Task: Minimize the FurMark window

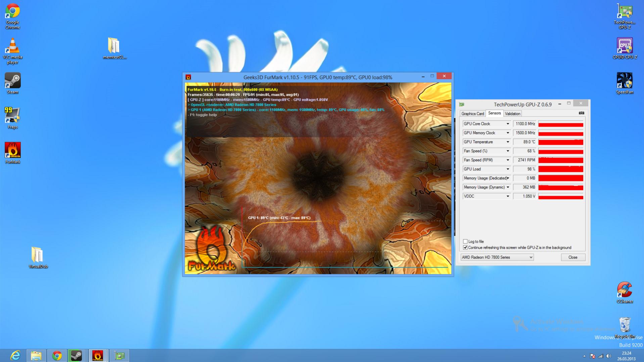Action: (x=423, y=77)
